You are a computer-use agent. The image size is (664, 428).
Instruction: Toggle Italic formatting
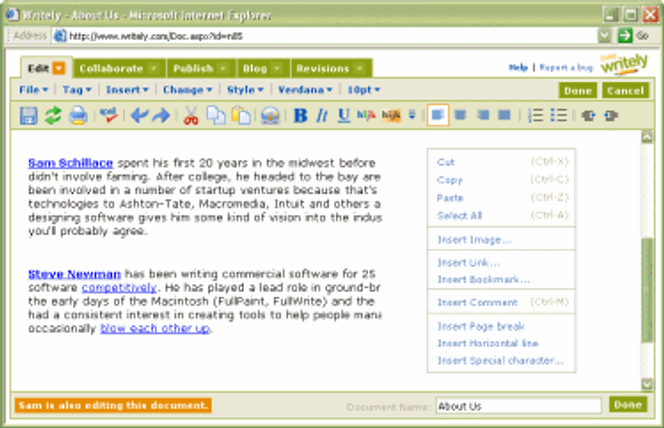pos(322,116)
